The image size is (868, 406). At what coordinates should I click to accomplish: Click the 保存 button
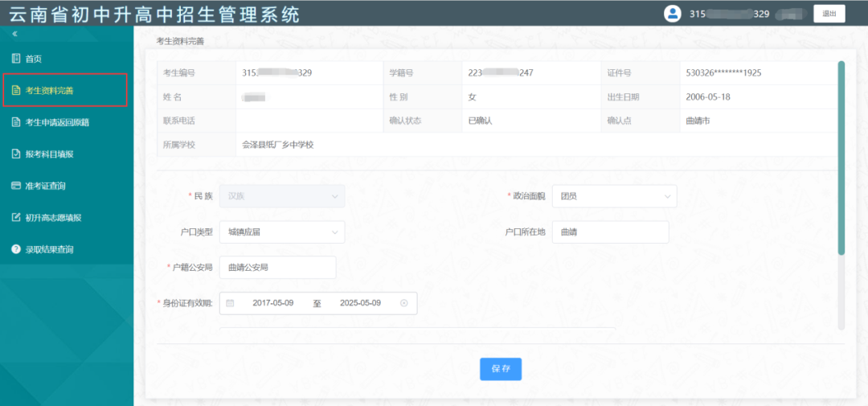point(501,369)
